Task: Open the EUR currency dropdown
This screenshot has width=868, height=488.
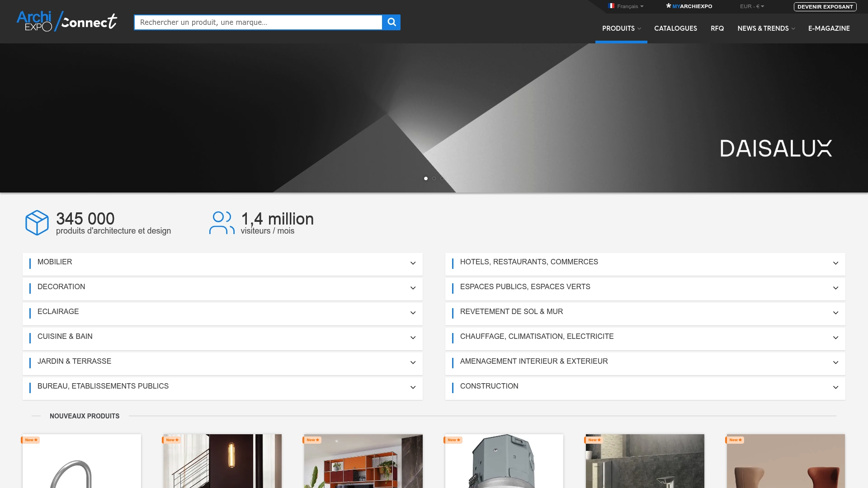Action: pyautogui.click(x=752, y=6)
